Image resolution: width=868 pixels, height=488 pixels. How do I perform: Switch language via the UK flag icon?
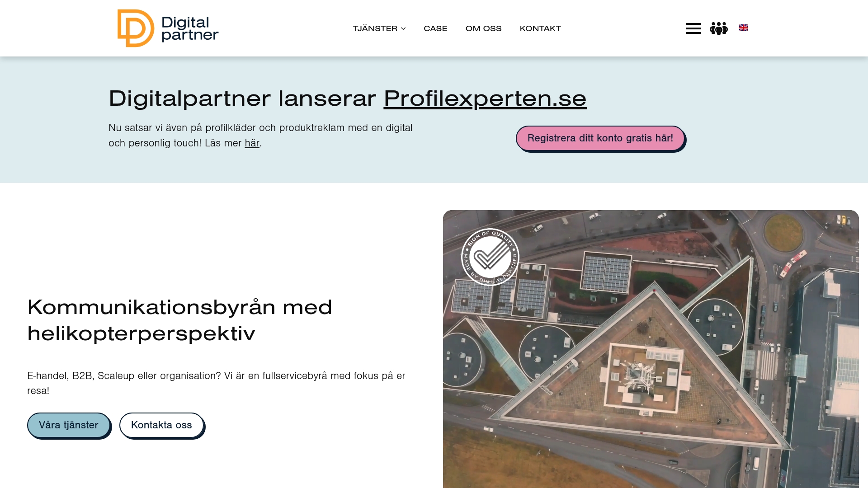click(743, 28)
